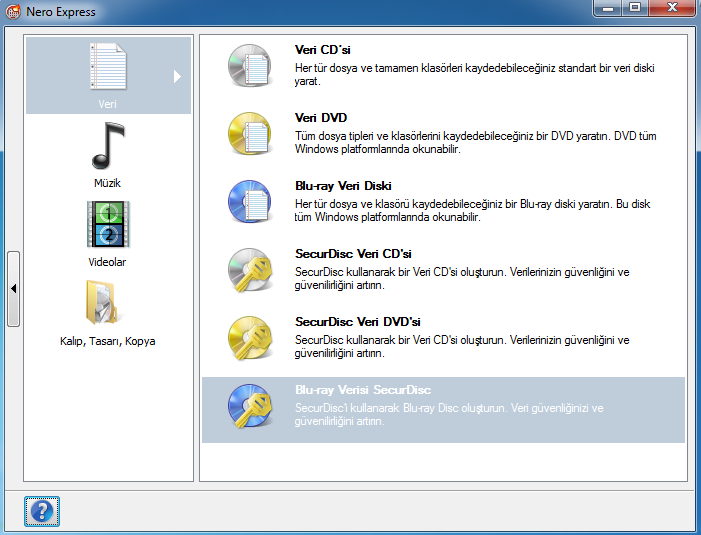
Task: Select the Veri category icon
Action: point(107,67)
